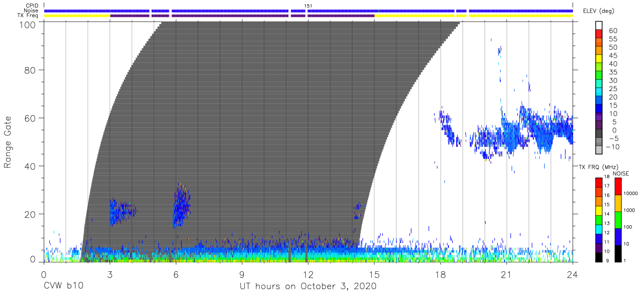Click the purple TX Freq bar segment near 4 UT

tap(130, 16)
